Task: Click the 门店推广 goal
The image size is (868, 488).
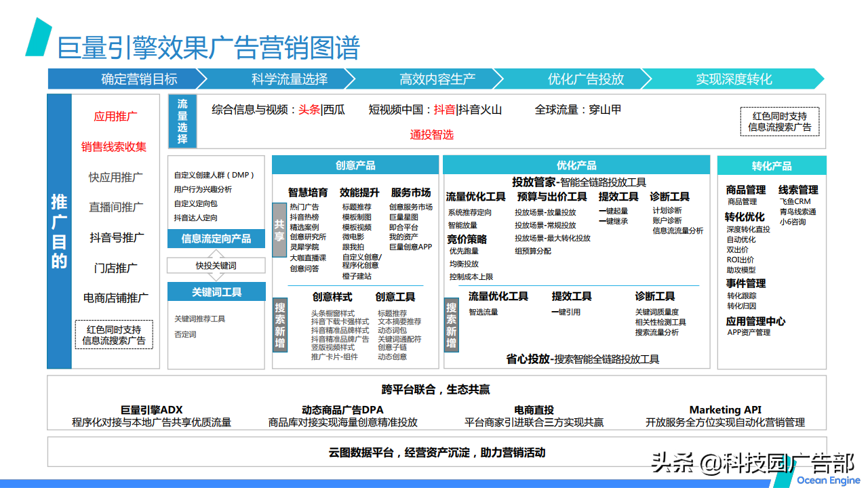Action: tap(116, 268)
